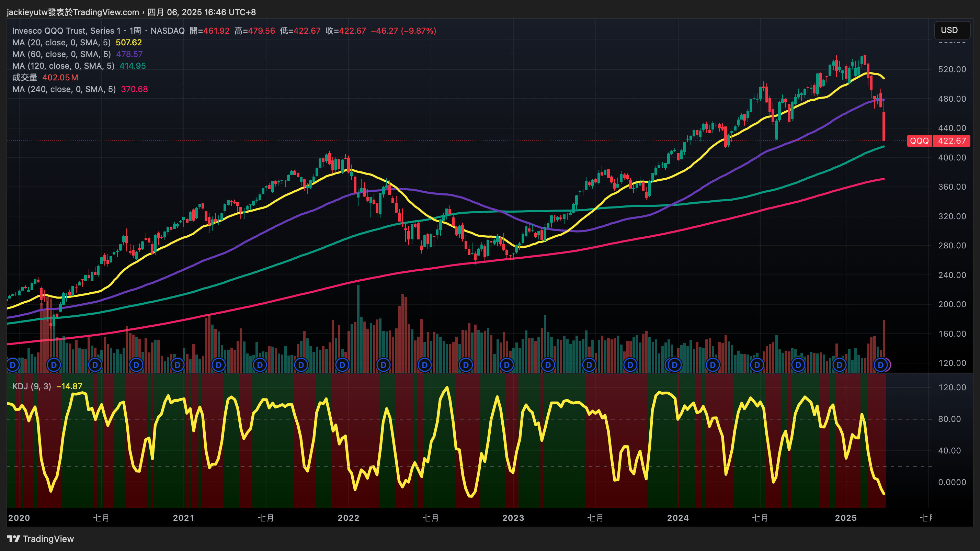
Task: Select the MA 20 indicator legend
Action: pos(61,43)
